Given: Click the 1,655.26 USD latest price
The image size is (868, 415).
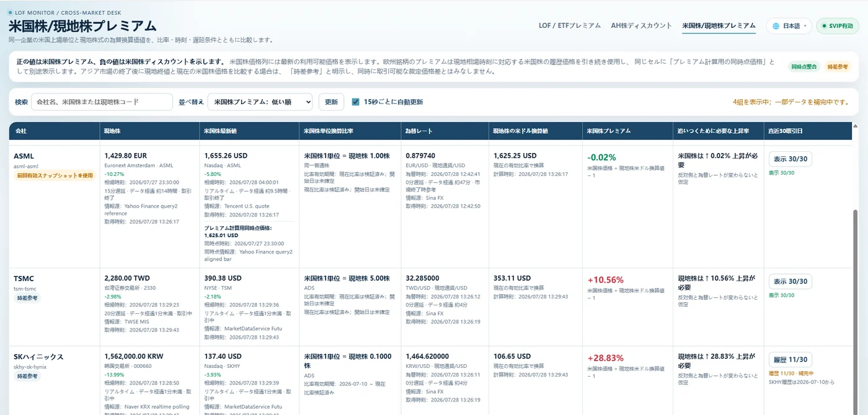Looking at the screenshot, I should coord(226,156).
